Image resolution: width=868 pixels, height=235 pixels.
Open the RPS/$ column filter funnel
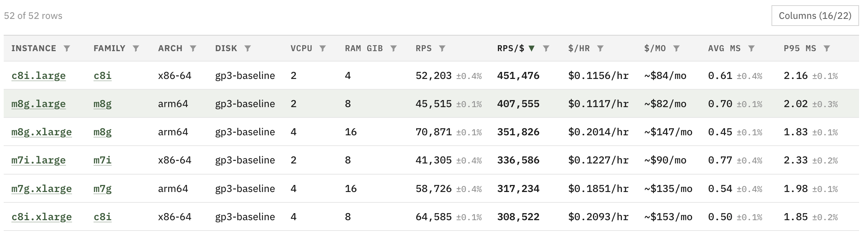(x=546, y=49)
